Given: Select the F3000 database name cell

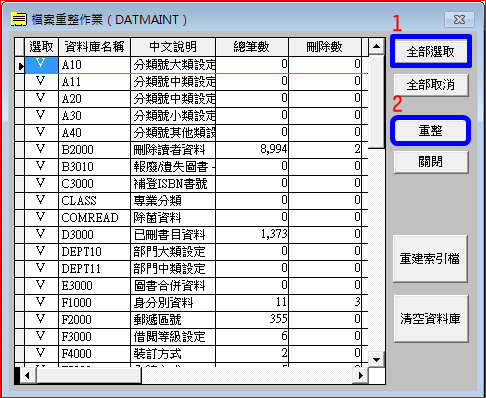Looking at the screenshot, I should [94, 337].
